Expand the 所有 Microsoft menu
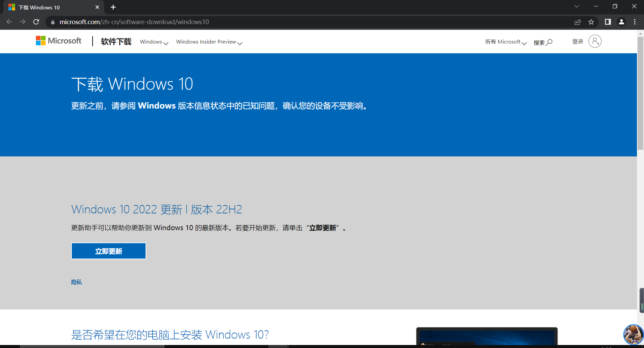Screen dimensions: 644x348 pyautogui.click(x=506, y=42)
